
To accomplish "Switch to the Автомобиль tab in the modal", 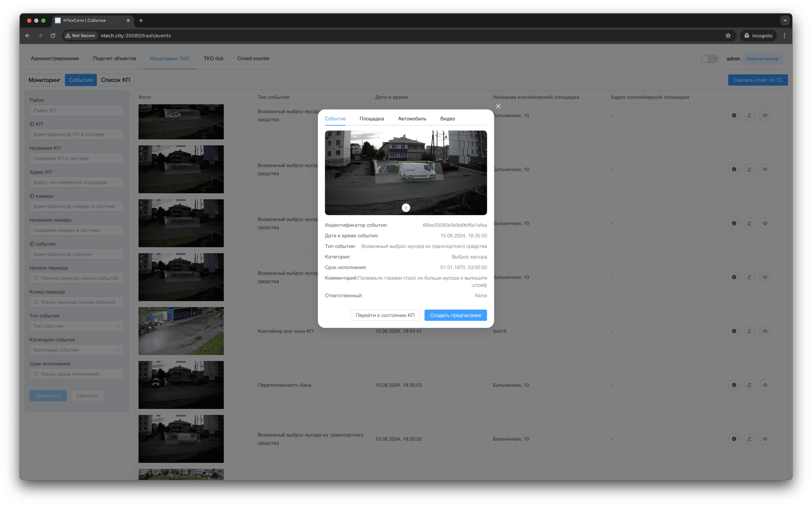I will (x=412, y=119).
